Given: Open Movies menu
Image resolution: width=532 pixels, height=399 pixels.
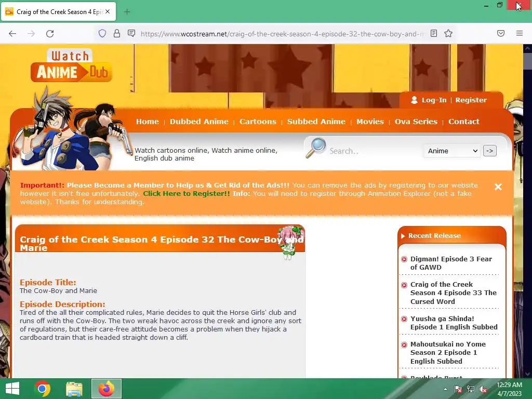Looking at the screenshot, I should 370,122.
